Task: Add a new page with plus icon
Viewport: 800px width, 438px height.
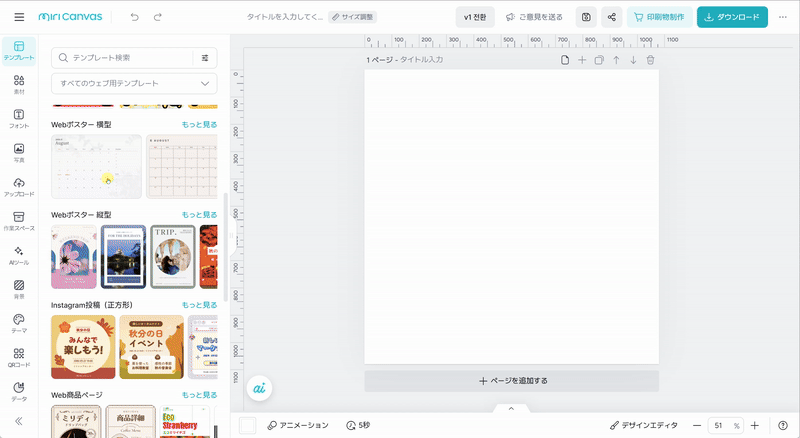Action: [582, 60]
